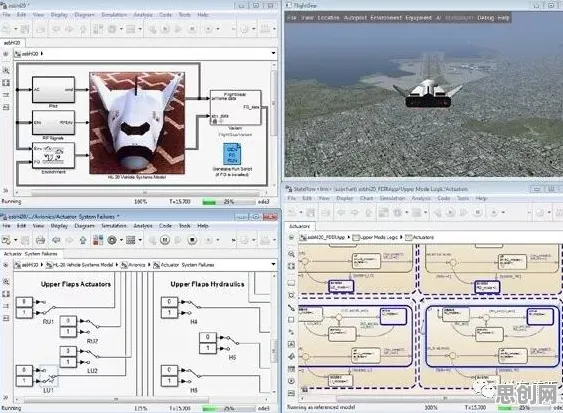Image resolution: width=563 pixels, height=413 pixels.
Task: Pause simulation in Actuator System Failures window
Action: click(x=165, y=240)
